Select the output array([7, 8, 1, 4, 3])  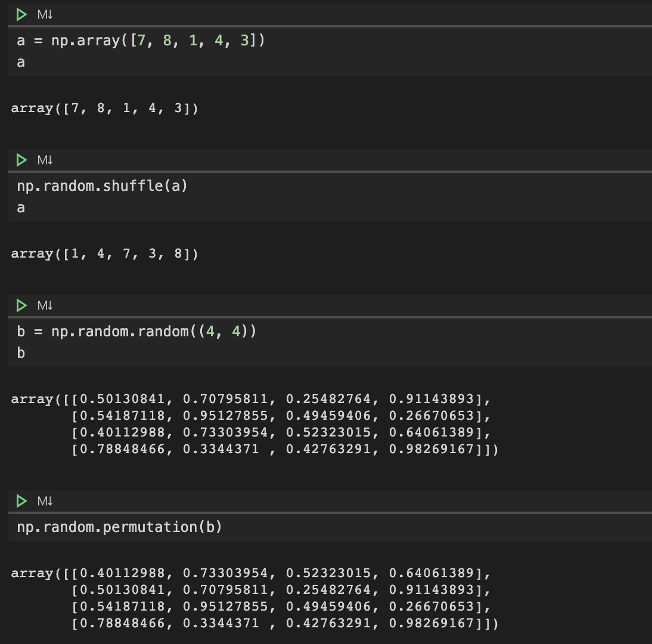pyautogui.click(x=104, y=108)
